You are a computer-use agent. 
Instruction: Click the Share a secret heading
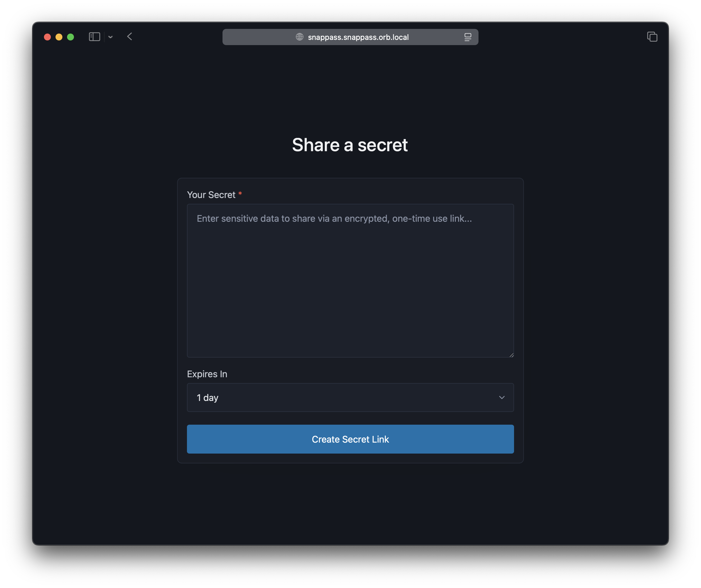(x=350, y=145)
